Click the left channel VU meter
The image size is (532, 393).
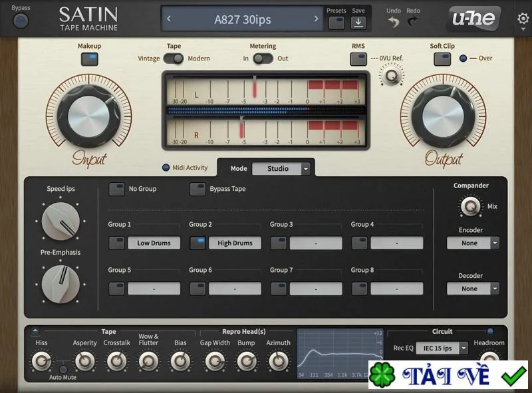pos(265,90)
